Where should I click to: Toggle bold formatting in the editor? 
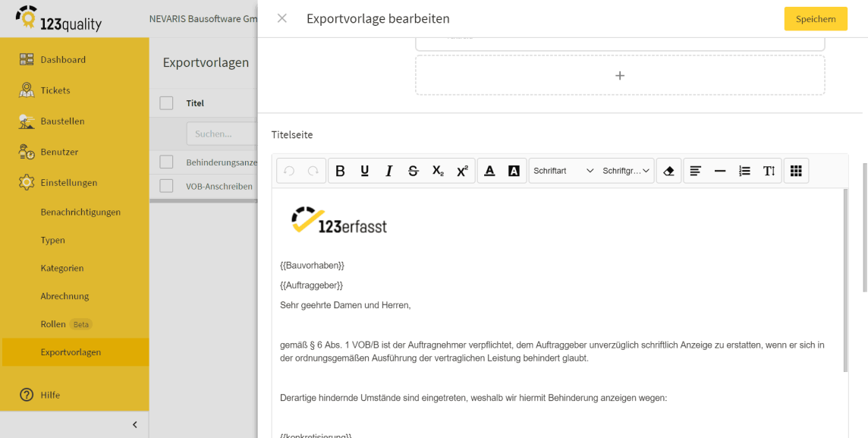pyautogui.click(x=341, y=171)
